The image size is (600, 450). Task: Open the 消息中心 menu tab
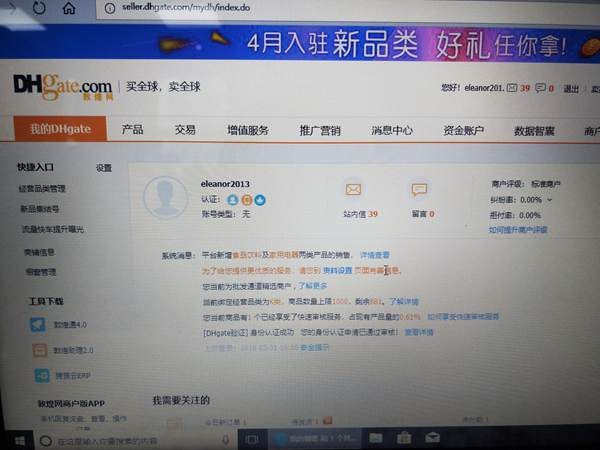pyautogui.click(x=392, y=130)
